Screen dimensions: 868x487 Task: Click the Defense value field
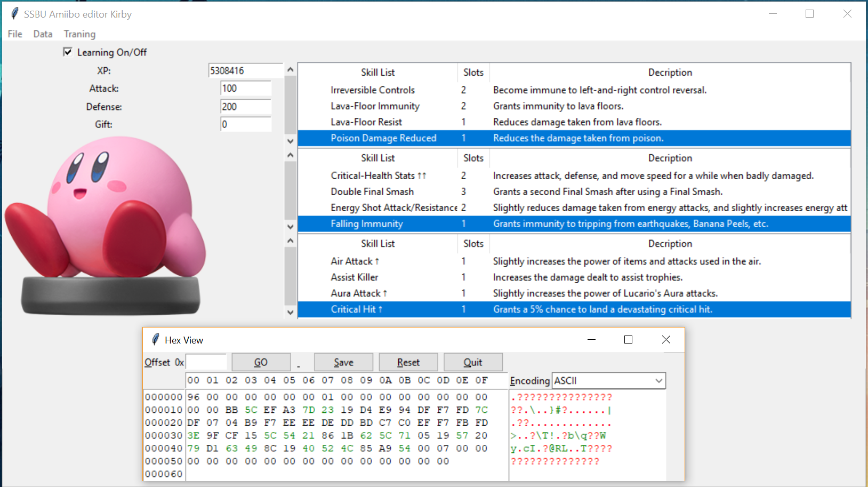pyautogui.click(x=246, y=107)
